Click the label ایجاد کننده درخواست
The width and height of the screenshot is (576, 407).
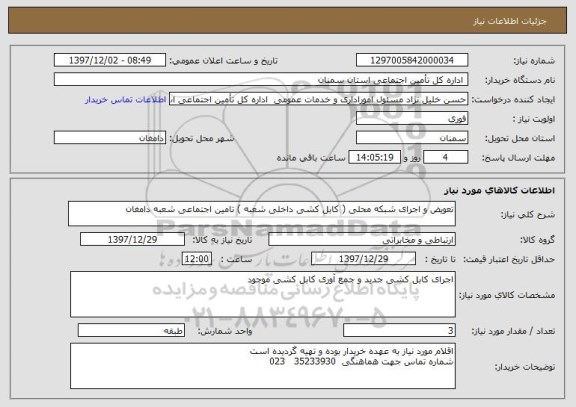[x=513, y=100]
